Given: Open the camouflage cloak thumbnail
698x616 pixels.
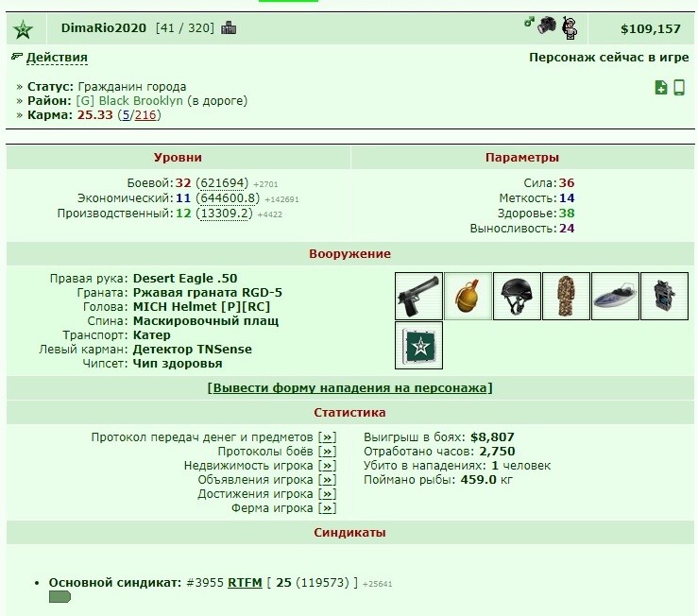Looking at the screenshot, I should (x=566, y=297).
